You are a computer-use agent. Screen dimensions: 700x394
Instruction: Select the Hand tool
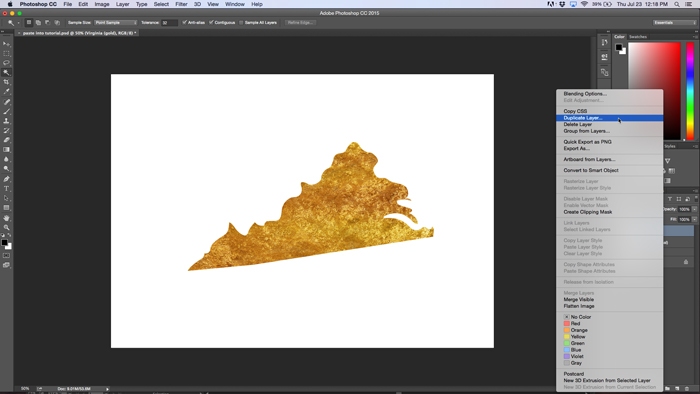pos(6,218)
